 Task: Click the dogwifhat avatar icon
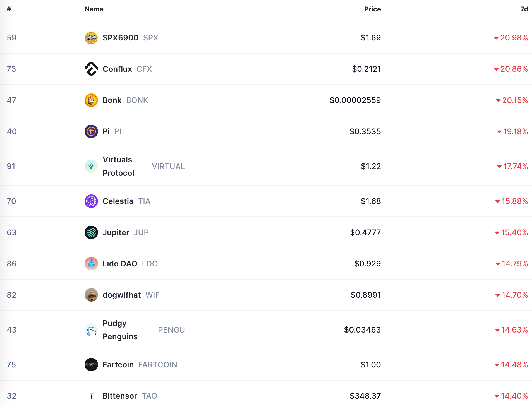tap(91, 295)
